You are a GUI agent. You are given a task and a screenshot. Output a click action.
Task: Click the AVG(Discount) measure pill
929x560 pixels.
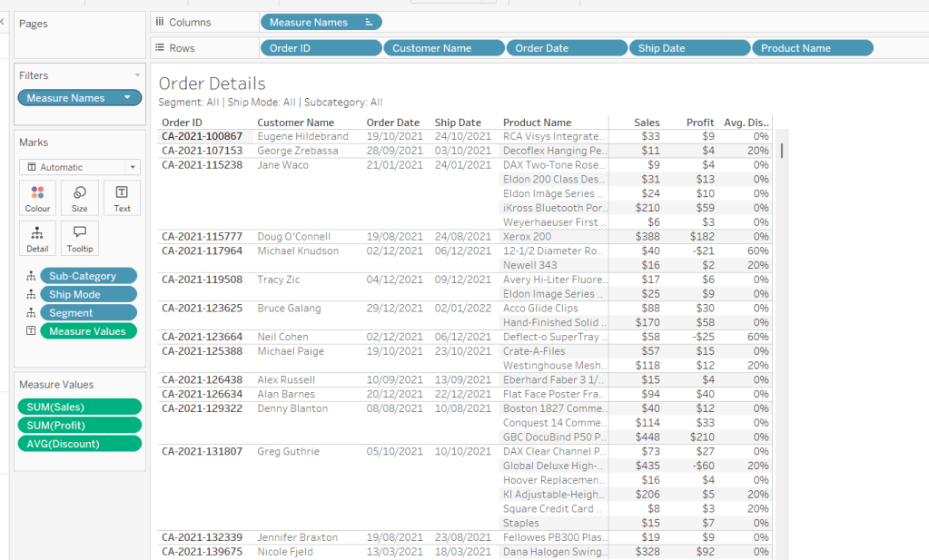click(x=80, y=443)
